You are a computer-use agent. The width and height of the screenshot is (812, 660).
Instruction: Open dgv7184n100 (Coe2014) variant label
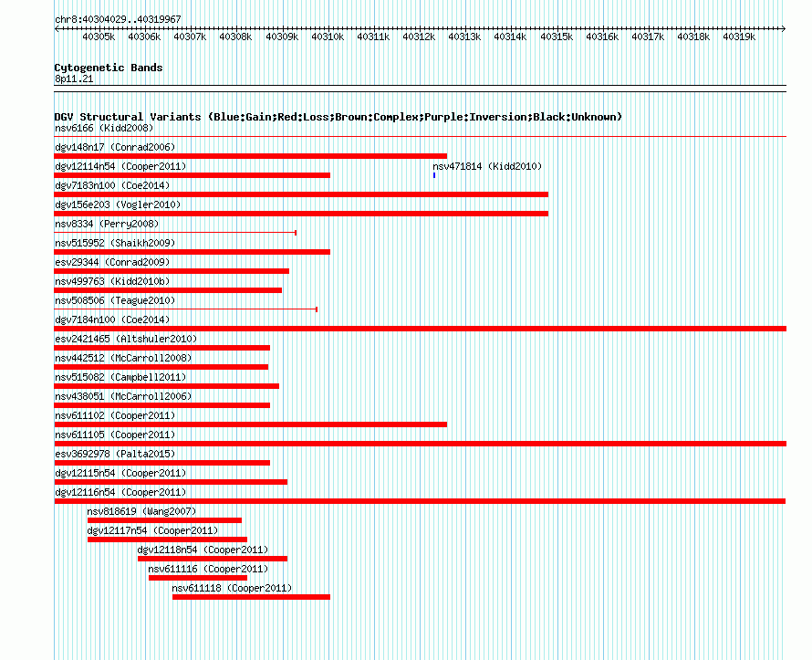(112, 320)
